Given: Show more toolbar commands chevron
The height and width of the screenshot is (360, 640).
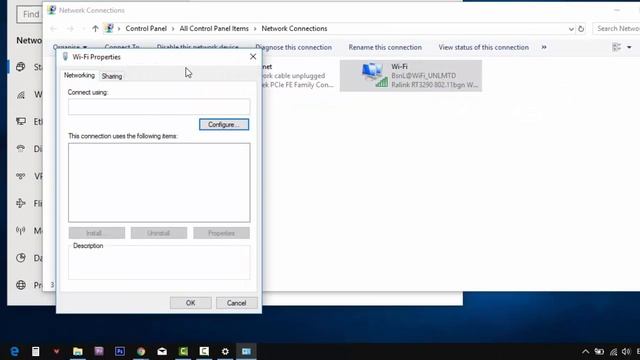Looking at the screenshot, I should click(544, 47).
